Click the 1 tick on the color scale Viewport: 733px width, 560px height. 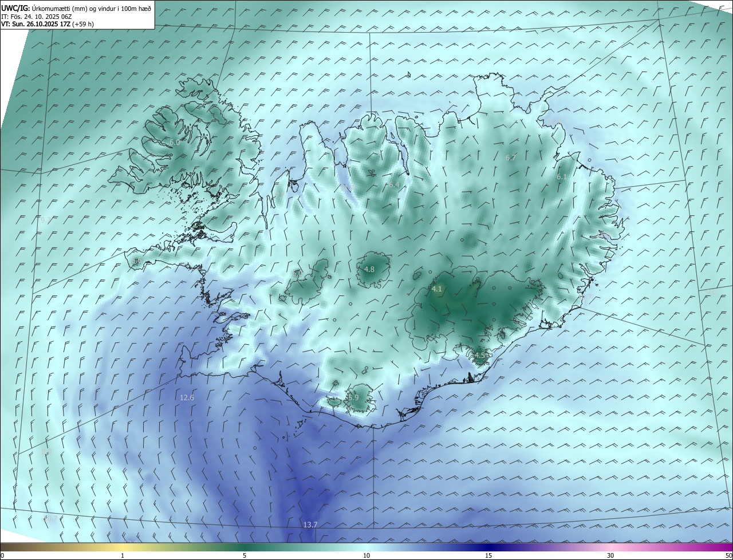[123, 556]
